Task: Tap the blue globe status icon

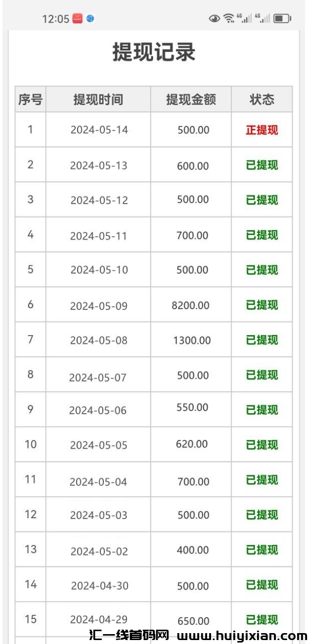Action: click(x=90, y=19)
